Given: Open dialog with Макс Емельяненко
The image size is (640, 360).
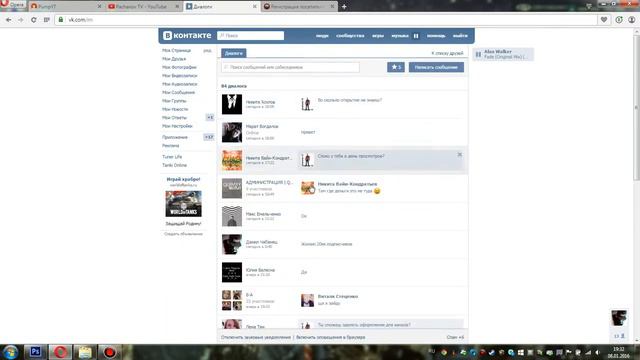Looking at the screenshot, I should click(343, 216).
